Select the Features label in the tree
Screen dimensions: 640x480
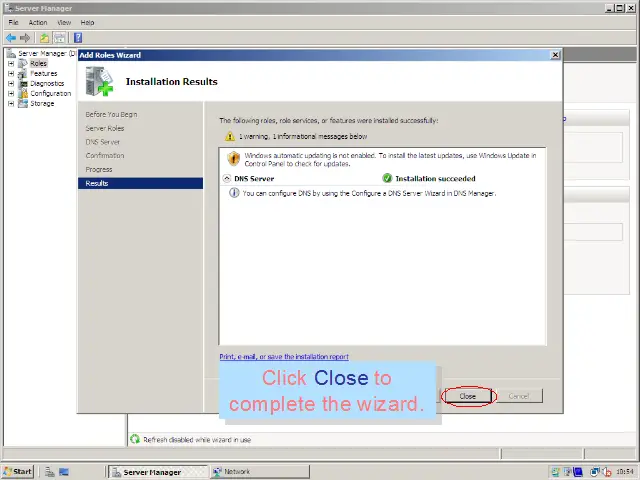[x=44, y=74]
